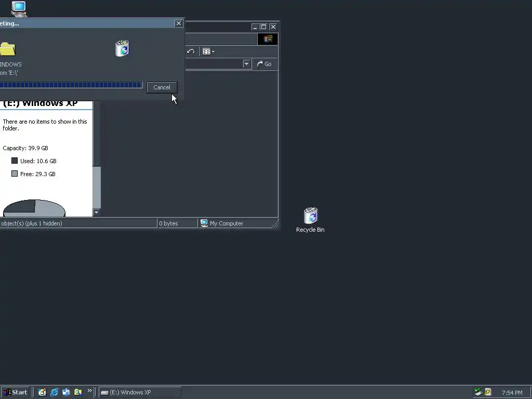Click the Free space gray color box

(x=15, y=174)
